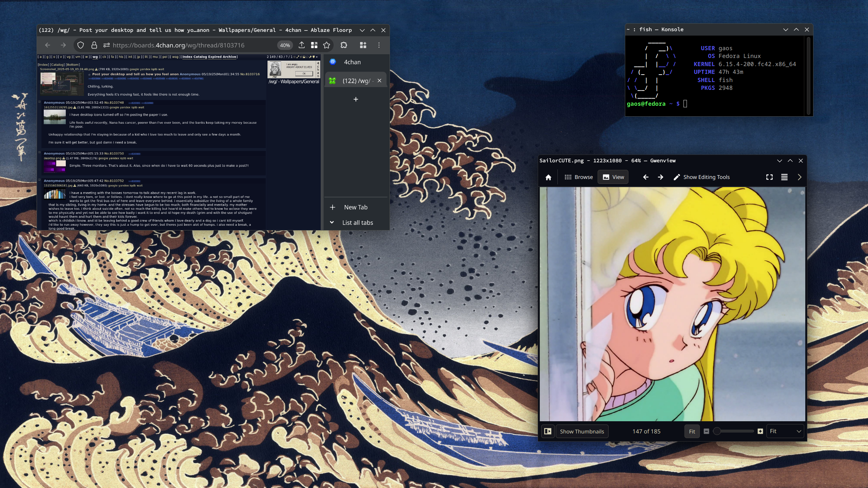This screenshot has width=868, height=488.
Task: Open the desktop.png purple thumbnail
Action: [55, 166]
